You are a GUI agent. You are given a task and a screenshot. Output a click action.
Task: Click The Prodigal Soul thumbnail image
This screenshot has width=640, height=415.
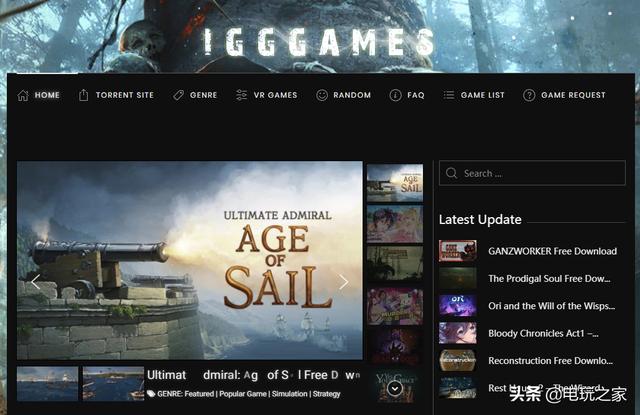coord(458,278)
